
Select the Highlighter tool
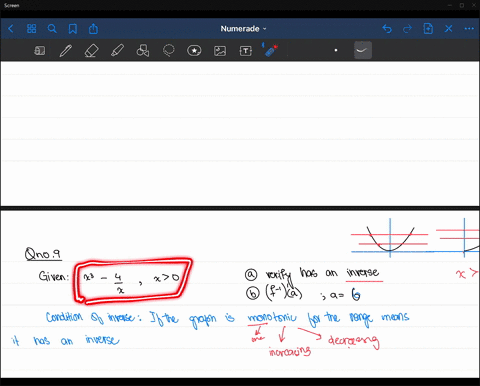point(117,51)
